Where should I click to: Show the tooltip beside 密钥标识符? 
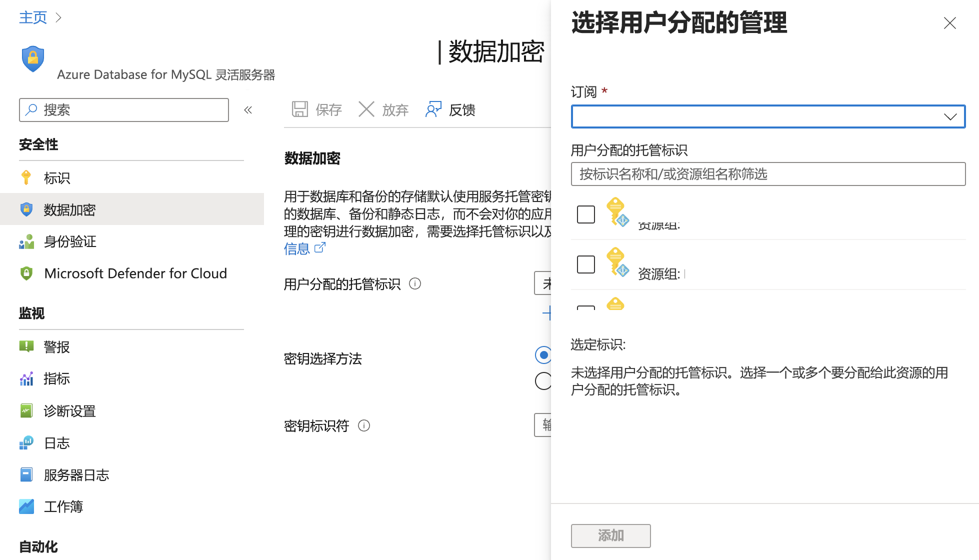pos(364,425)
